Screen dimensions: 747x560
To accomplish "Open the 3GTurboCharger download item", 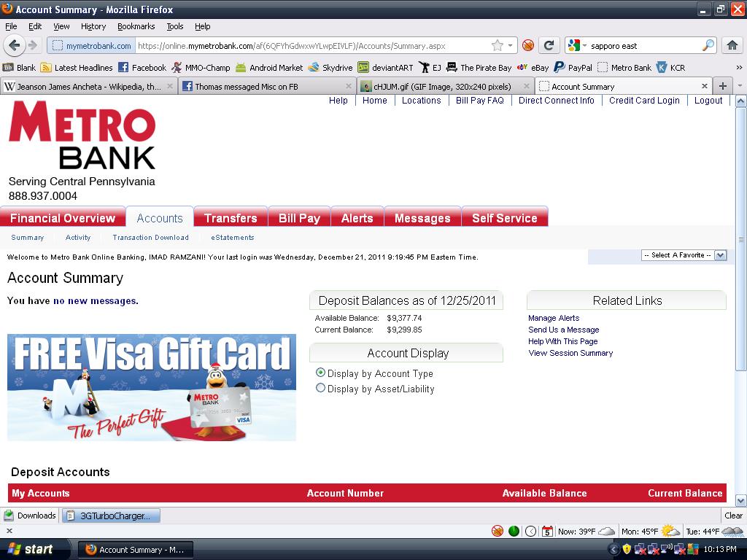I will tap(111, 516).
